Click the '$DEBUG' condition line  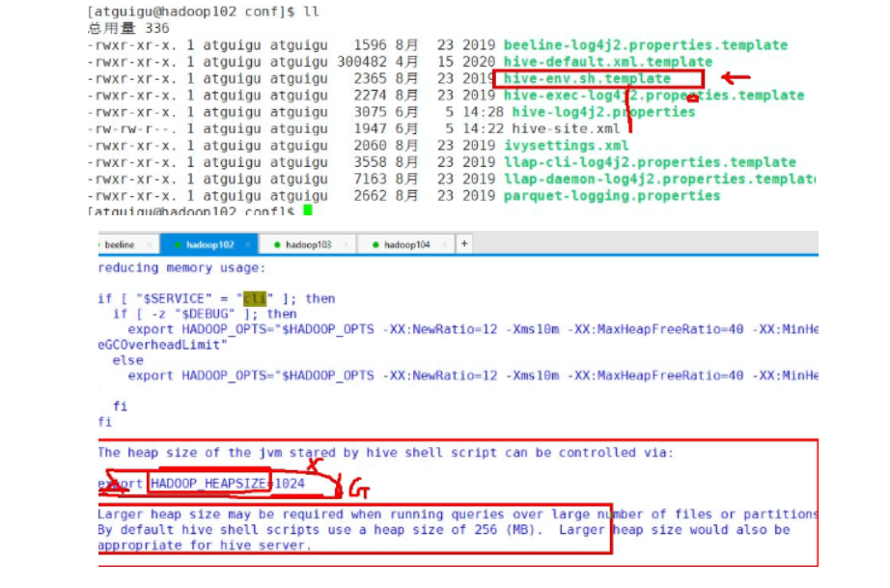(x=205, y=314)
